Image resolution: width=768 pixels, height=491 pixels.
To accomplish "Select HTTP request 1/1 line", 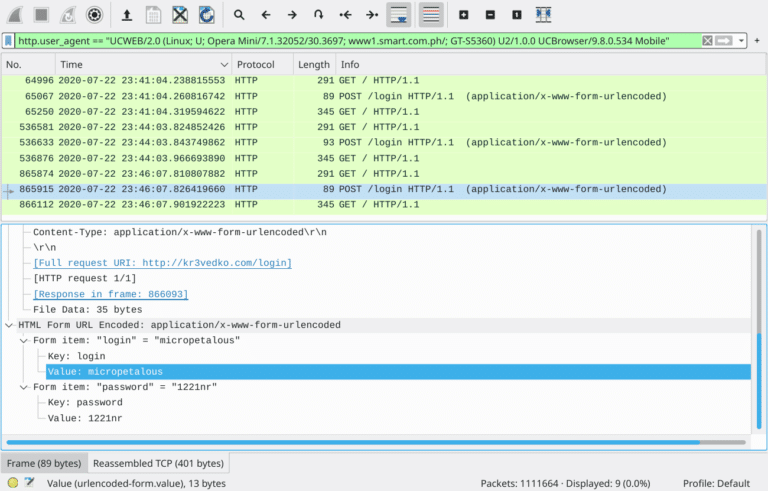I will coord(84,278).
